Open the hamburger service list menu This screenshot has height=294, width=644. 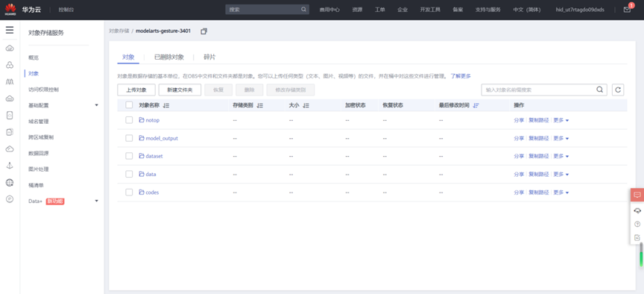(10, 30)
